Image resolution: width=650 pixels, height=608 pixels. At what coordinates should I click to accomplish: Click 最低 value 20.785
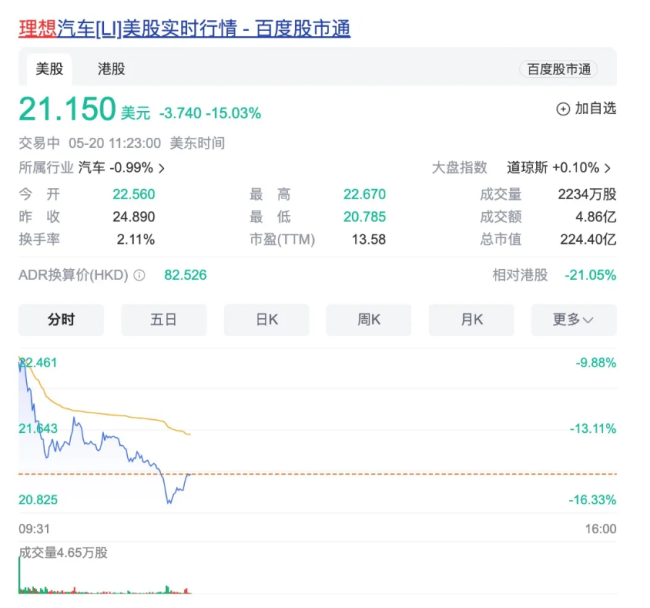click(x=364, y=217)
